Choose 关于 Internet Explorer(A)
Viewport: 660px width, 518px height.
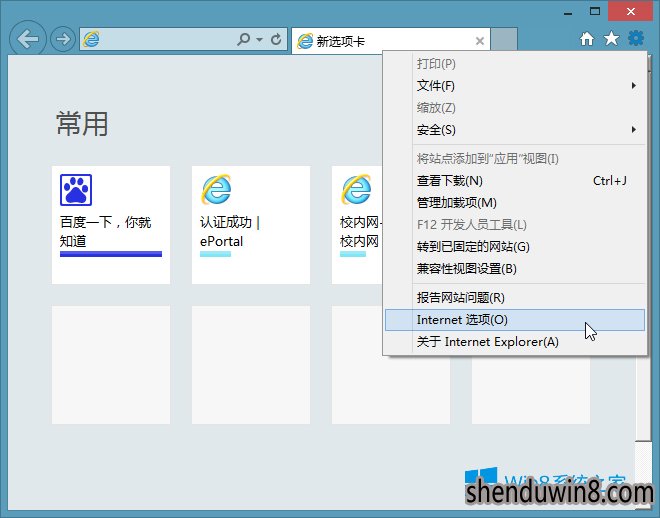pos(515,342)
